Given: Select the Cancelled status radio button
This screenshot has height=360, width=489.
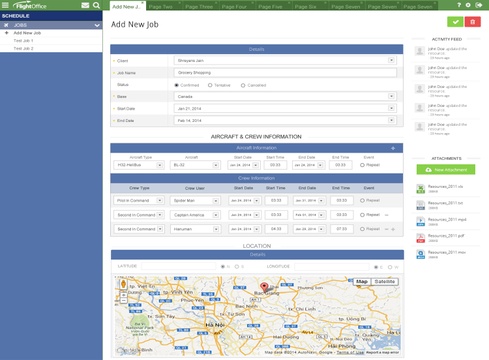Looking at the screenshot, I should 243,85.
